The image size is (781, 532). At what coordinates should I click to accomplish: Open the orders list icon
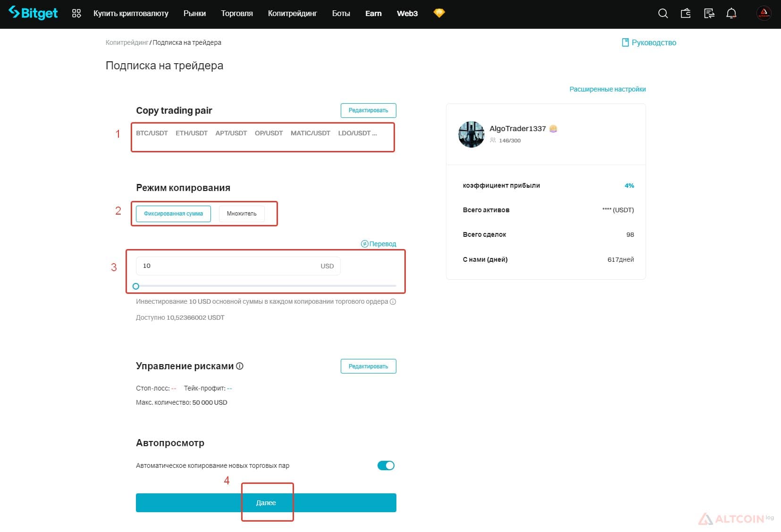pyautogui.click(x=709, y=14)
